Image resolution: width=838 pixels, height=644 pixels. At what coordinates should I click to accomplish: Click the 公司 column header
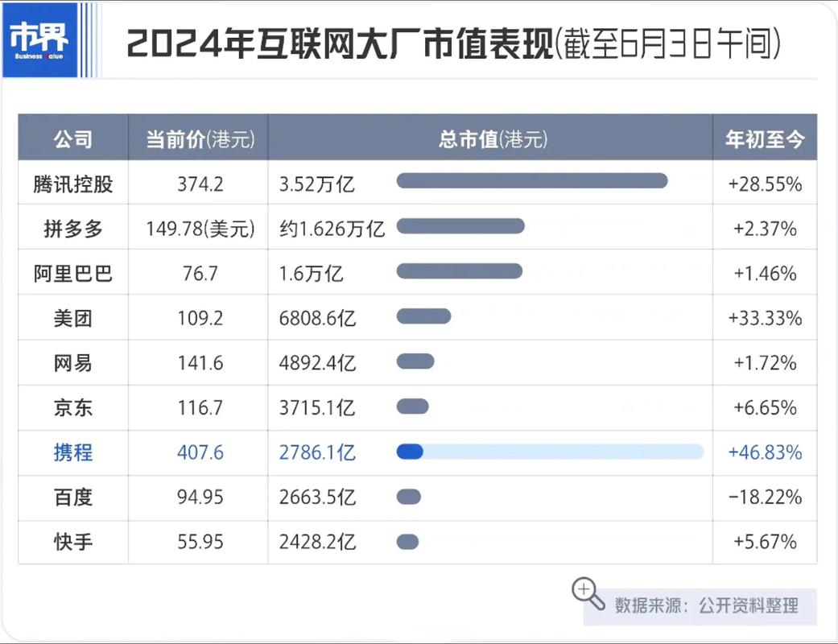tap(72, 139)
